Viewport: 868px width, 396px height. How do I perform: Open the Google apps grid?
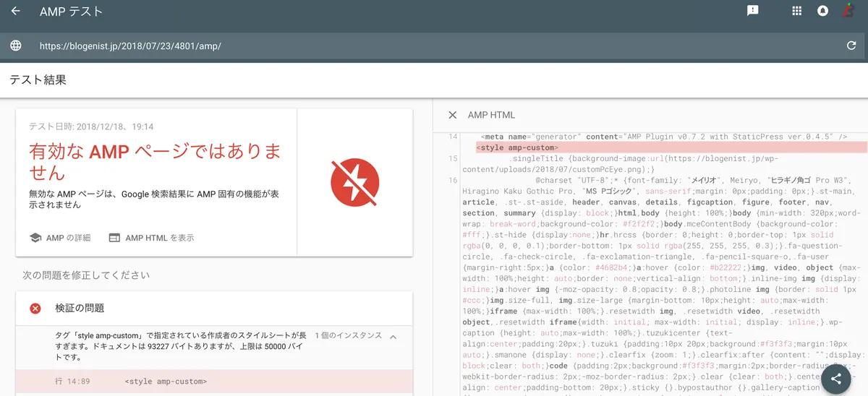[x=797, y=11]
